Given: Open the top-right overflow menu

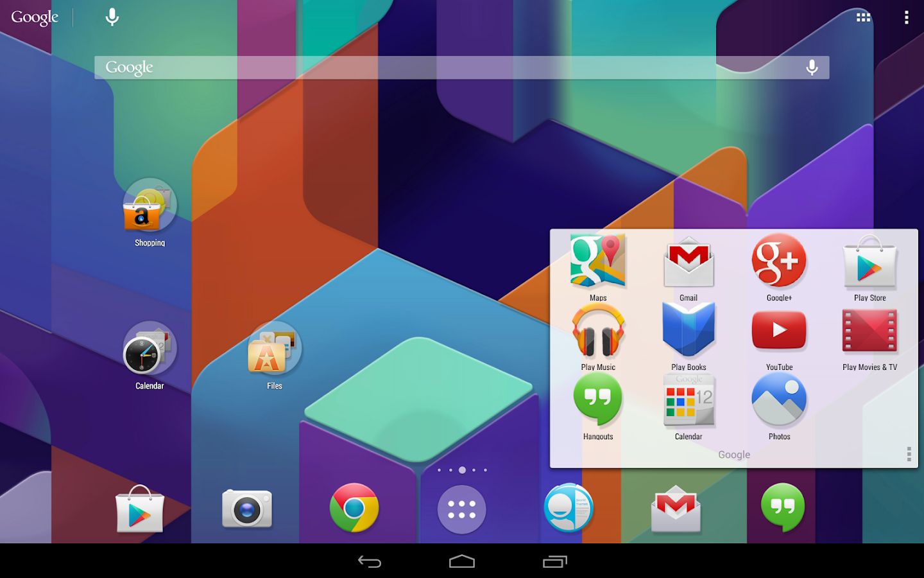Looking at the screenshot, I should (x=907, y=17).
